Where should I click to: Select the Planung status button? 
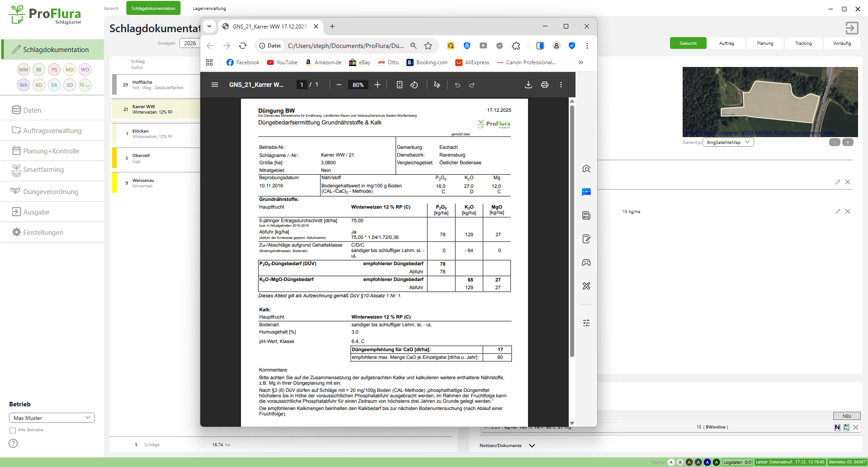pos(765,43)
